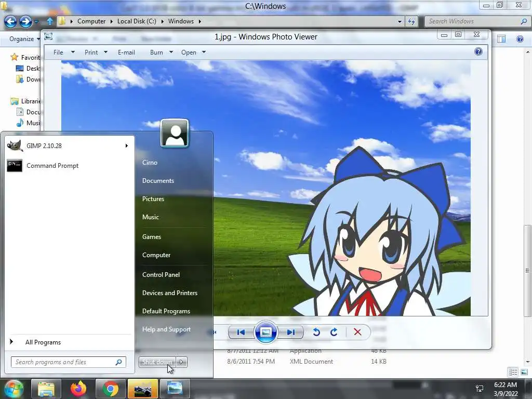The image size is (532, 399).
Task: Open the shut down options arrow
Action: click(x=181, y=362)
